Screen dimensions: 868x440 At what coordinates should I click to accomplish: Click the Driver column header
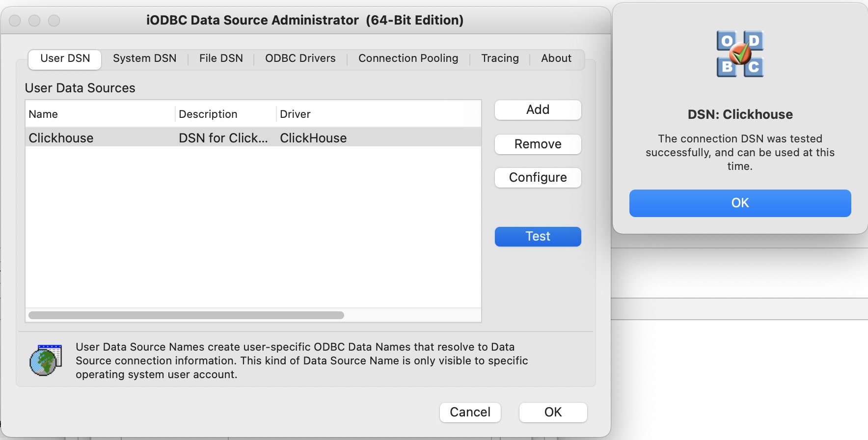tap(379, 114)
